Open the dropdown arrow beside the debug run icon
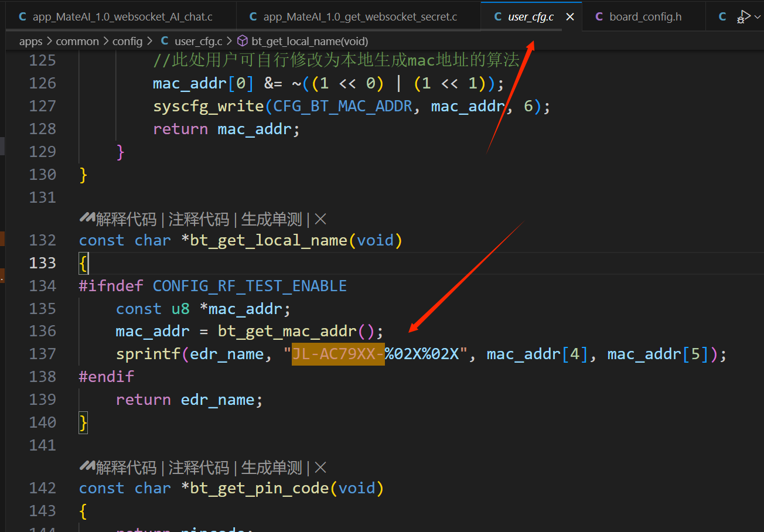The image size is (764, 532). coord(758,16)
